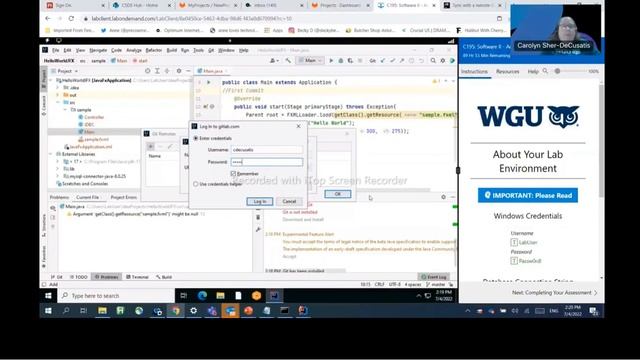
Task: Collapse the External Libraries node
Action: click(51, 154)
